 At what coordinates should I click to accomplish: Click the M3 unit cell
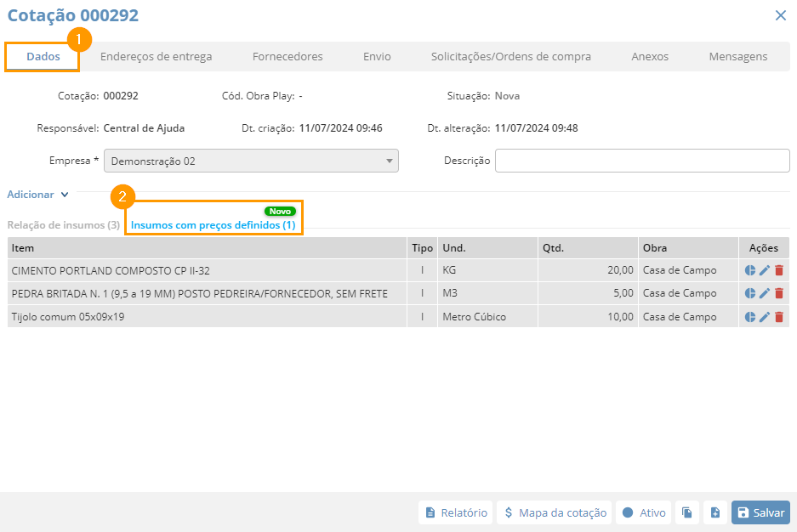[x=487, y=293]
